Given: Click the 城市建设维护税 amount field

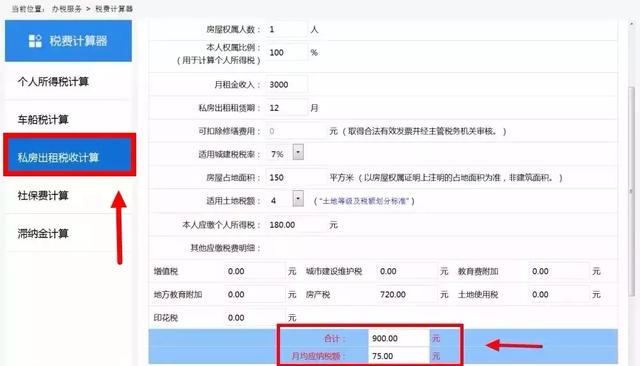Looking at the screenshot, I should click(x=407, y=271).
